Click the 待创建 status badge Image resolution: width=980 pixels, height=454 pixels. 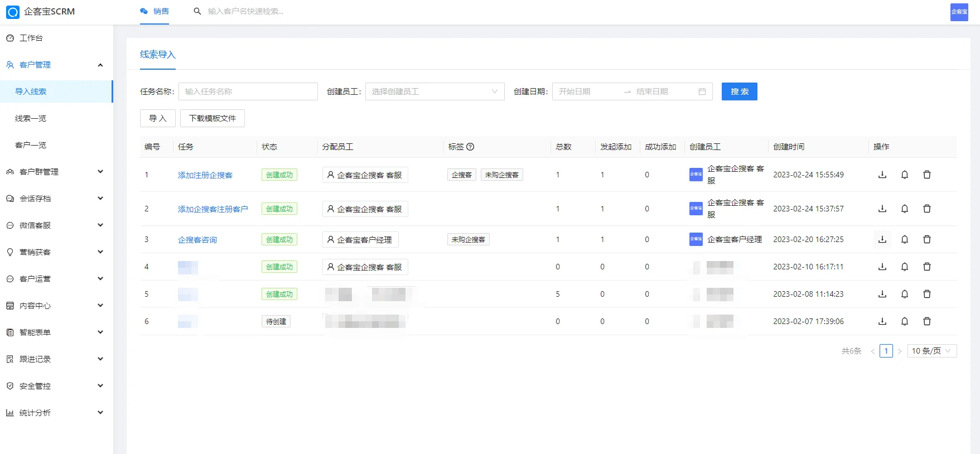coord(276,321)
